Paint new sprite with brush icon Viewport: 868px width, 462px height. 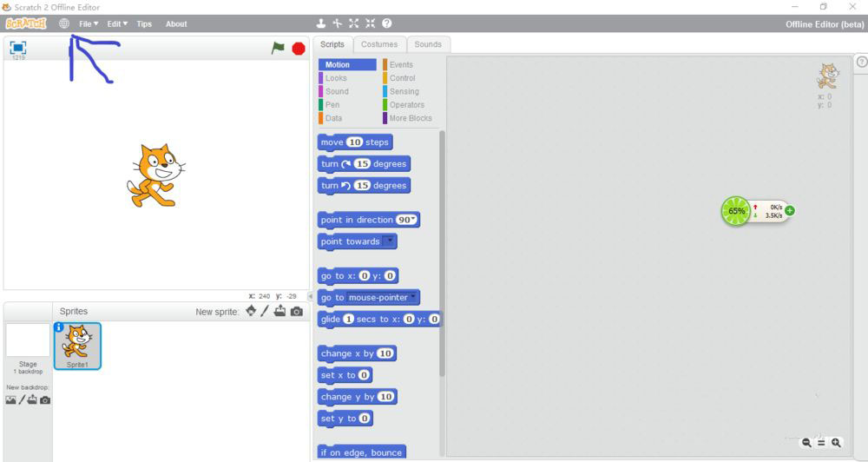265,311
